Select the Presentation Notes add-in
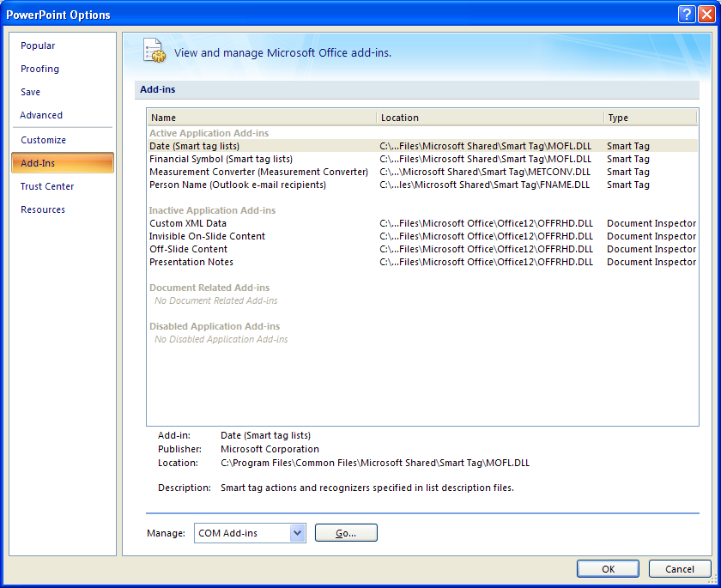 [x=422, y=262]
